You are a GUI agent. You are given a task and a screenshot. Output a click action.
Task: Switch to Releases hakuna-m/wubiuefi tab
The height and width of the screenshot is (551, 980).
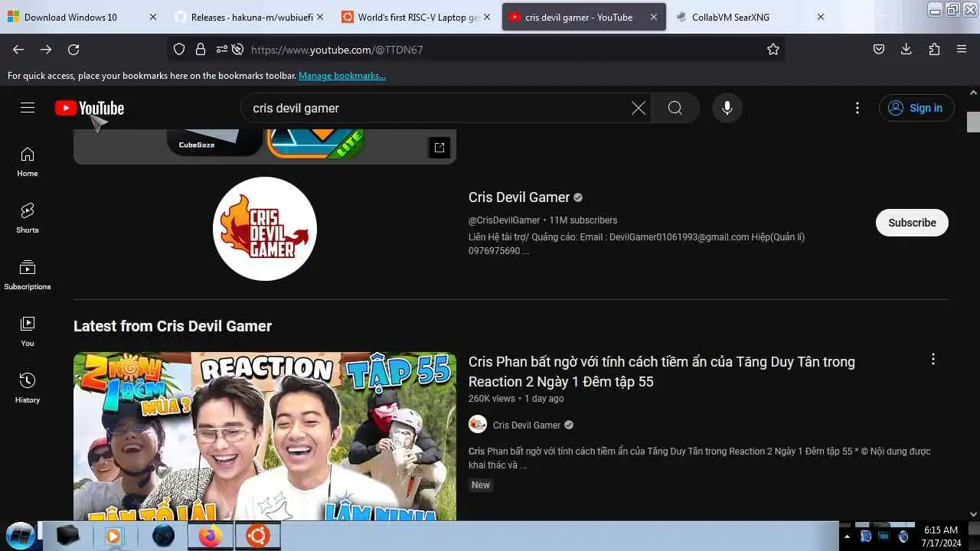point(250,17)
